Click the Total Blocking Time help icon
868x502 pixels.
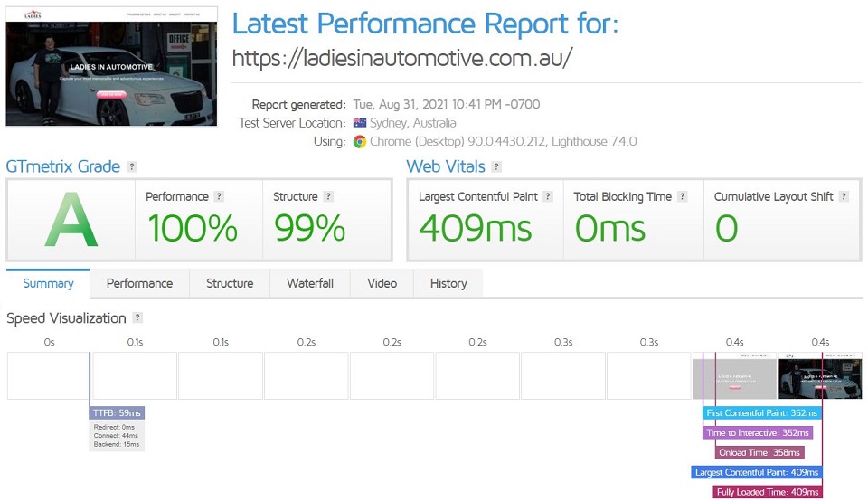pos(683,196)
